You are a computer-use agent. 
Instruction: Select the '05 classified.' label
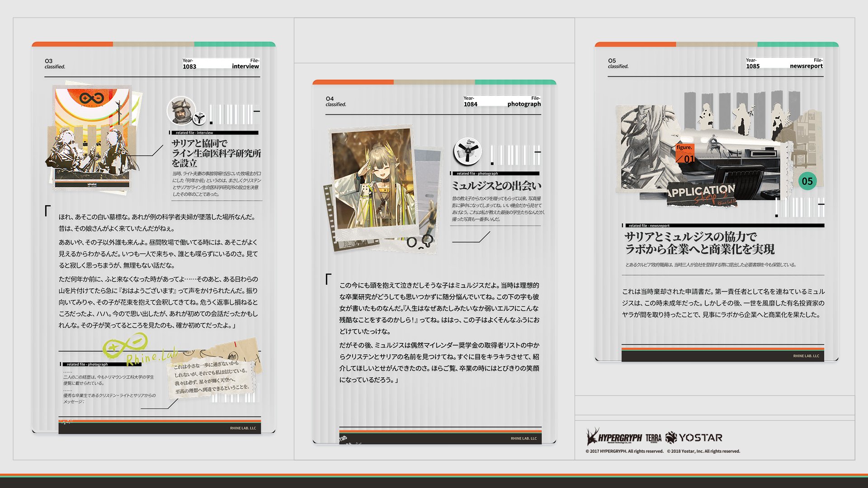[618, 63]
